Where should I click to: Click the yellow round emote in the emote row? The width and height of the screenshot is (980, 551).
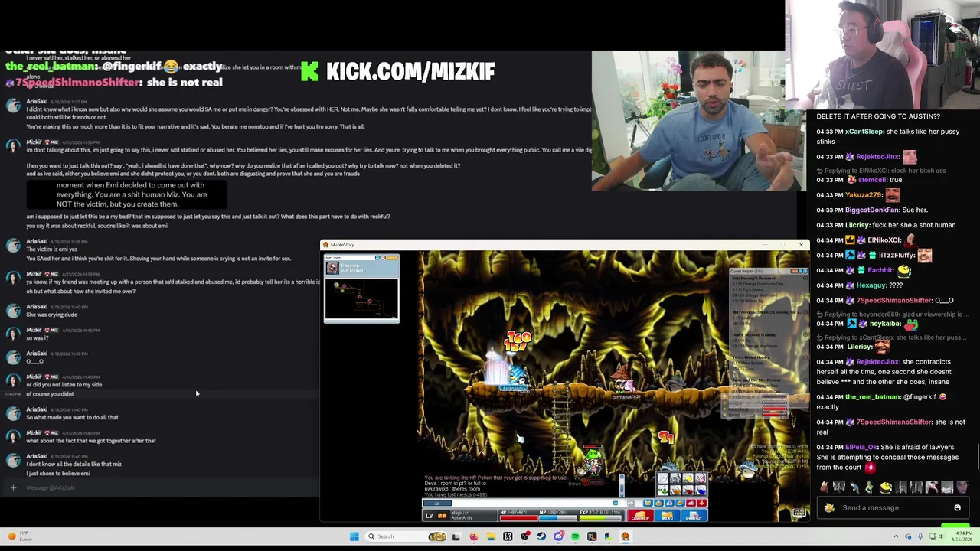(886, 487)
